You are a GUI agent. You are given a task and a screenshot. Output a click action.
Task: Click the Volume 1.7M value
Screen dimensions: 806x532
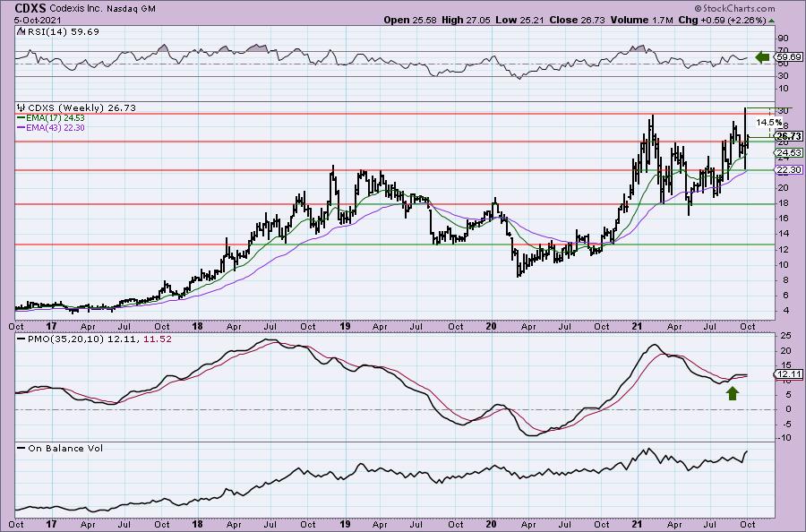point(642,20)
